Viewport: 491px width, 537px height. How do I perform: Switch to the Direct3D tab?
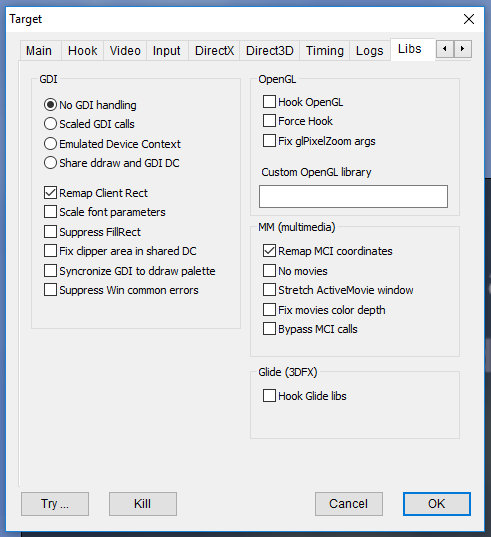(x=269, y=51)
